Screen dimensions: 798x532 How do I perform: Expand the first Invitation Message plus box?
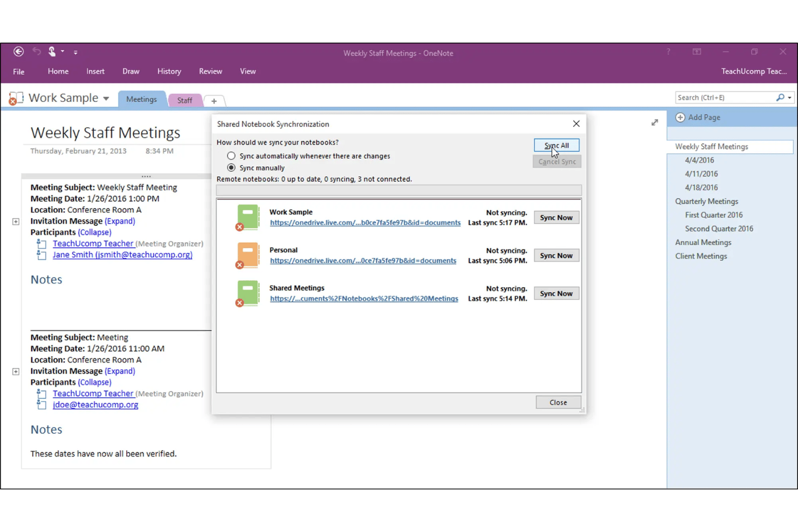(x=16, y=222)
